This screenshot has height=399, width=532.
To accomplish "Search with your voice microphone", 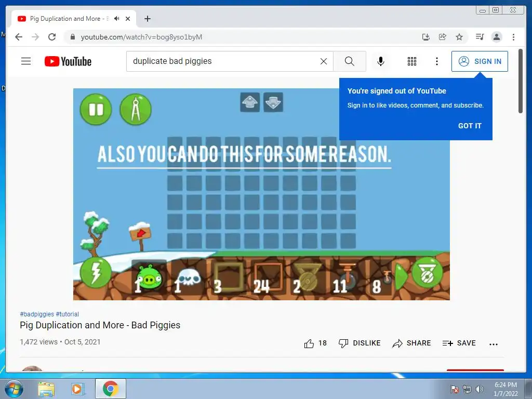I will [x=381, y=61].
